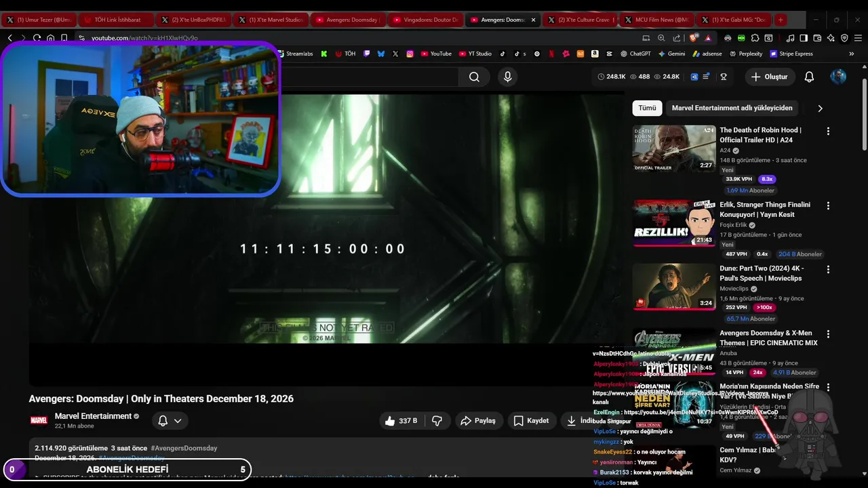Image resolution: width=868 pixels, height=488 pixels.
Task: Click the Kaydet save button
Action: coord(531,421)
